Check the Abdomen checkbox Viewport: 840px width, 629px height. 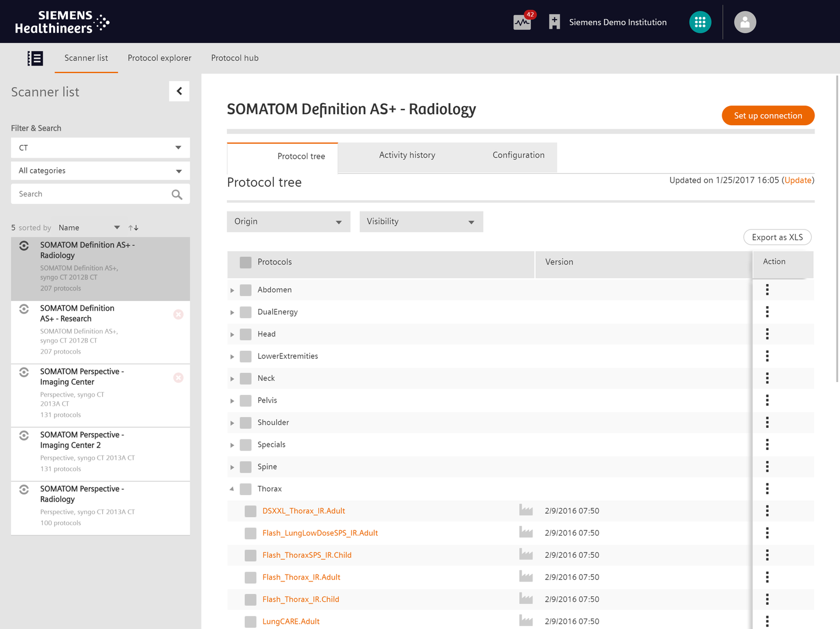tap(245, 290)
